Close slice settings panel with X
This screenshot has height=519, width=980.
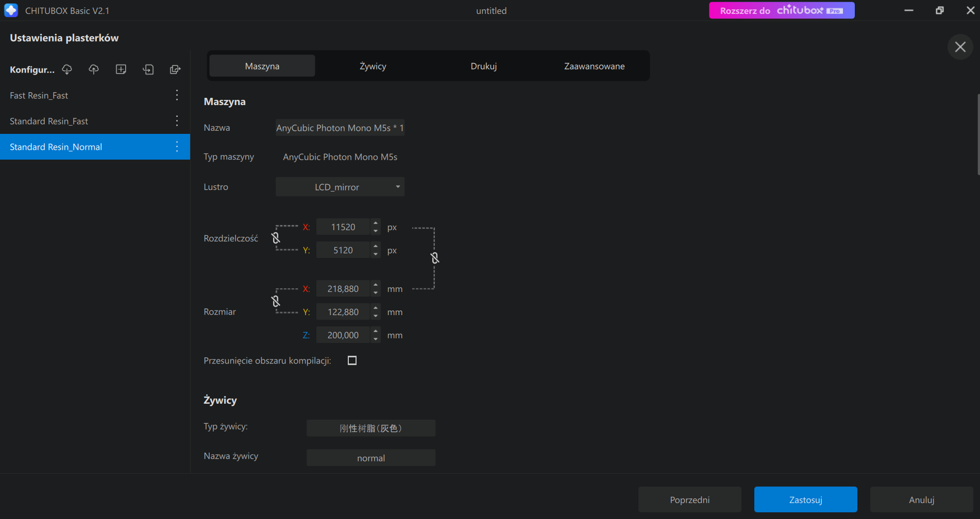(960, 47)
